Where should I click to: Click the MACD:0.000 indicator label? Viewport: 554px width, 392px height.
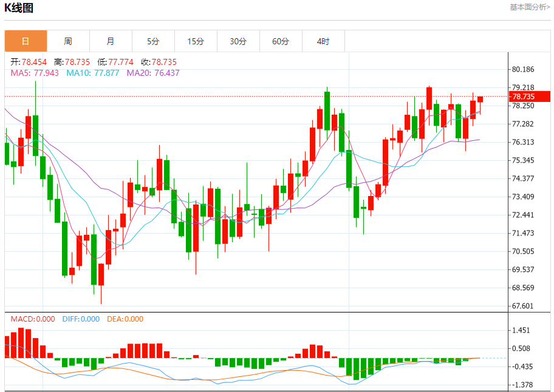click(x=33, y=319)
